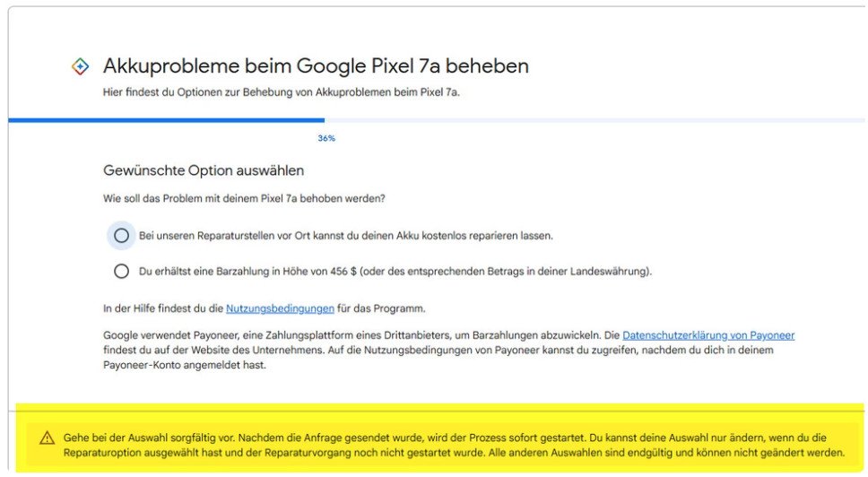This screenshot has height=477, width=868.
Task: Open the Nutzungsbedingungen link
Action: coord(280,308)
